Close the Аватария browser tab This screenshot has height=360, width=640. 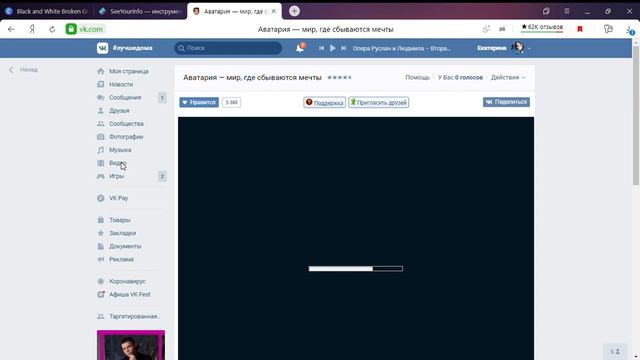point(274,11)
